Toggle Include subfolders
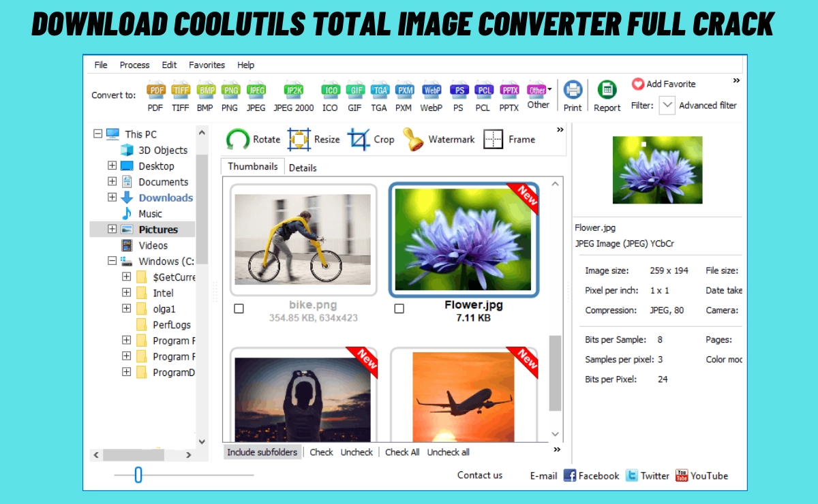The height and width of the screenshot is (504, 818). click(262, 452)
